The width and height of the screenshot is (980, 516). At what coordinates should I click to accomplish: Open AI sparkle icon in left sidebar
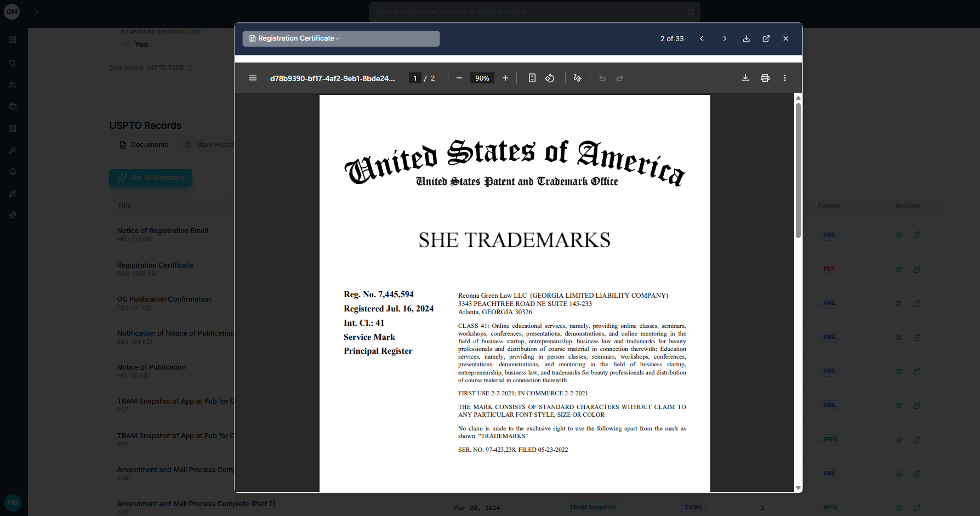13,215
